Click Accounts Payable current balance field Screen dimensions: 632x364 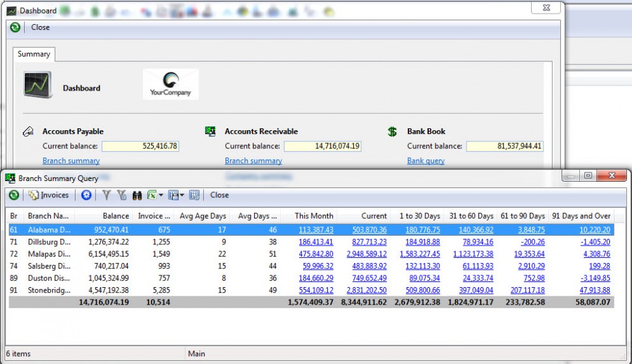coord(140,146)
